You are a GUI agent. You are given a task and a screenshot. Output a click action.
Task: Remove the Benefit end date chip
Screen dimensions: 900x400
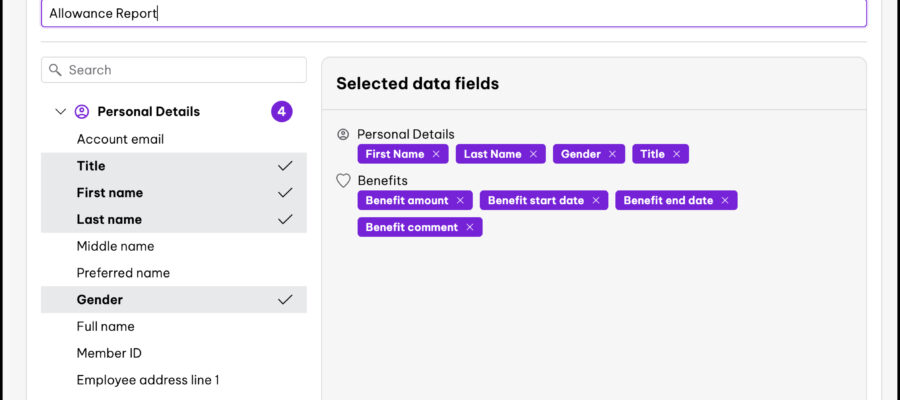pos(725,200)
